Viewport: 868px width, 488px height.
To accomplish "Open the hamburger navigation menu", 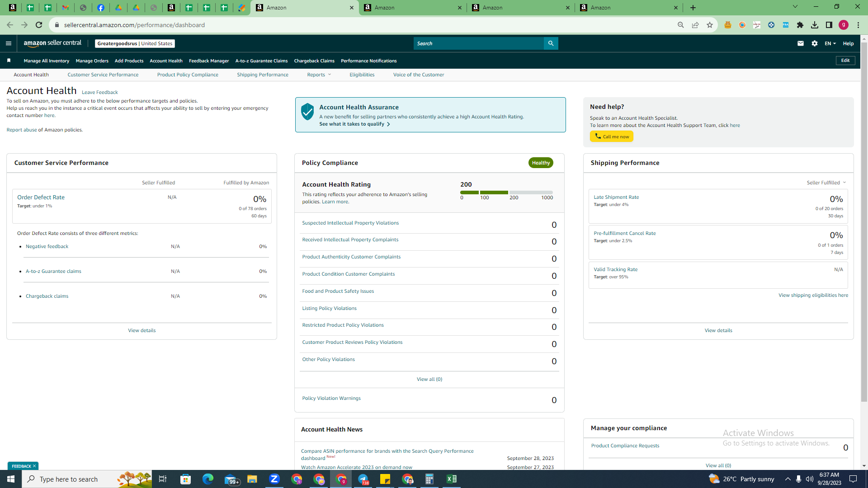I will pyautogui.click(x=8, y=43).
